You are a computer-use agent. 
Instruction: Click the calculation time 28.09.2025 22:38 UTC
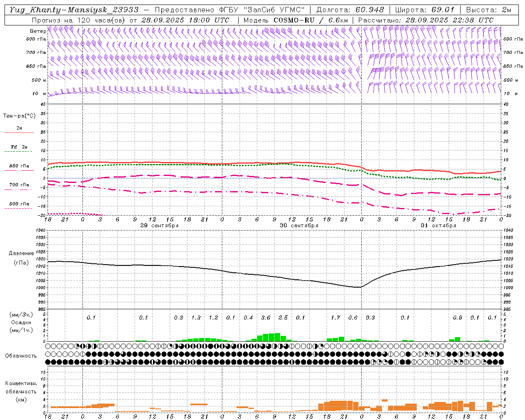point(450,20)
